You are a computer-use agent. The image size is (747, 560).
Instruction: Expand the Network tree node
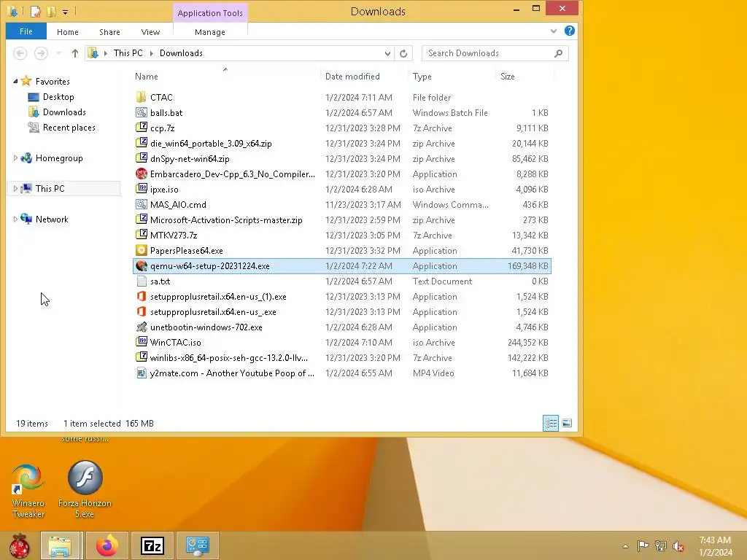pos(15,219)
